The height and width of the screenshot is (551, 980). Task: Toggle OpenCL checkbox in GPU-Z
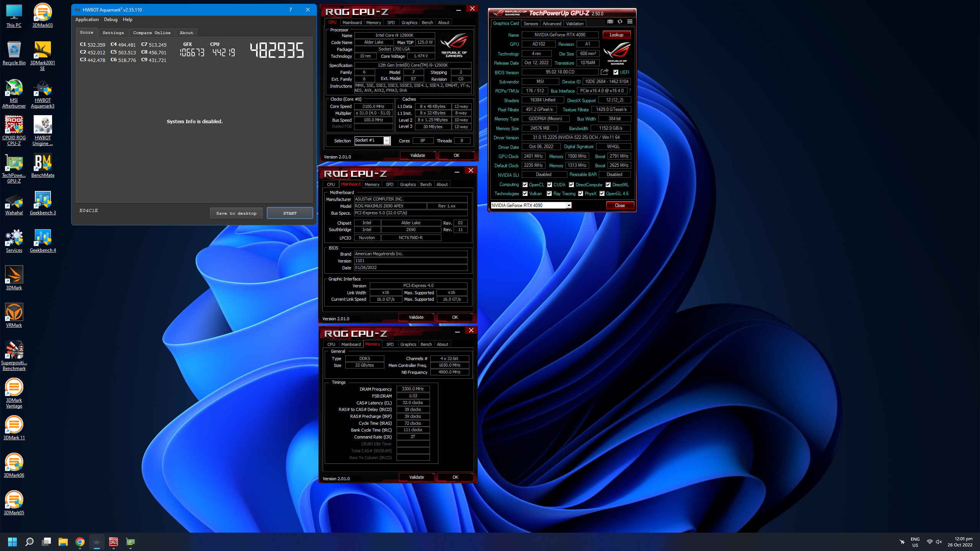click(x=525, y=185)
